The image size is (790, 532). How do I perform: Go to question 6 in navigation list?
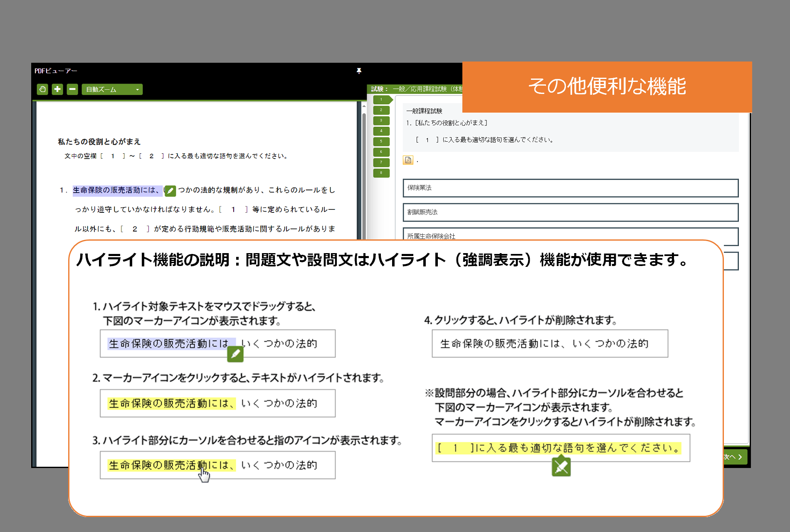click(x=381, y=152)
